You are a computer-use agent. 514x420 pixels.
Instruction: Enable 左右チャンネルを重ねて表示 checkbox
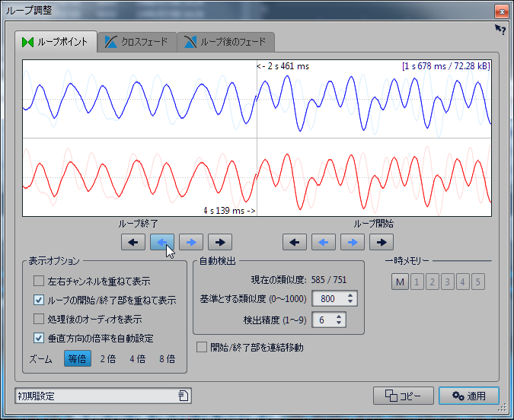(x=39, y=281)
